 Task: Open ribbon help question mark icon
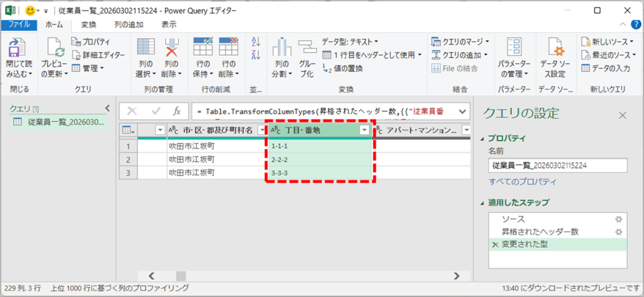[x=635, y=24]
